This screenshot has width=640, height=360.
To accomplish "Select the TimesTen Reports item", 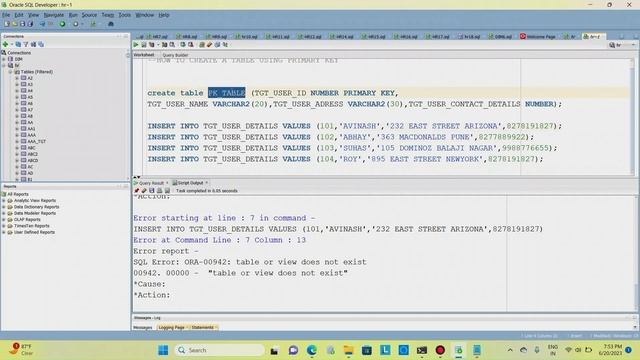I will [x=31, y=226].
